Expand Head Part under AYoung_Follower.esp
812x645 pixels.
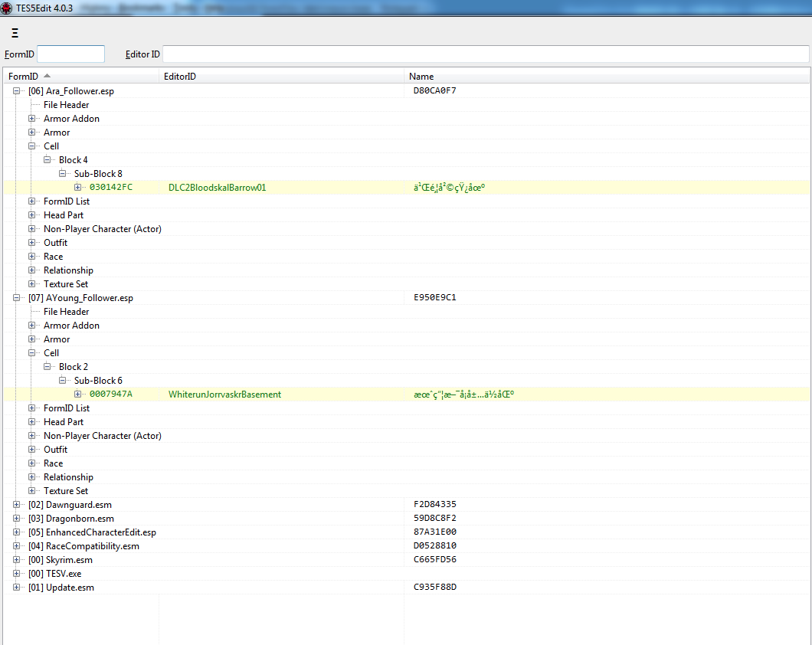[31, 422]
